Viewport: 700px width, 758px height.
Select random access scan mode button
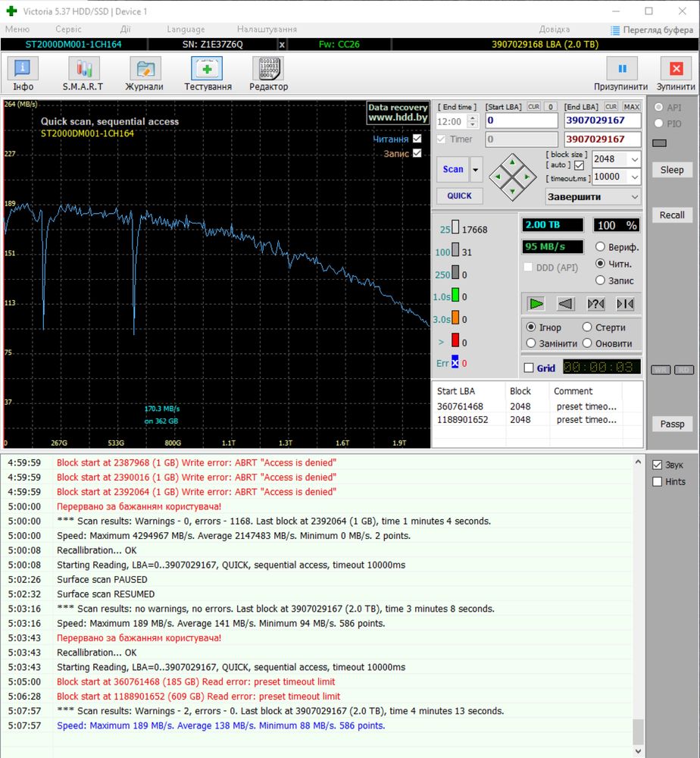pyautogui.click(x=595, y=304)
